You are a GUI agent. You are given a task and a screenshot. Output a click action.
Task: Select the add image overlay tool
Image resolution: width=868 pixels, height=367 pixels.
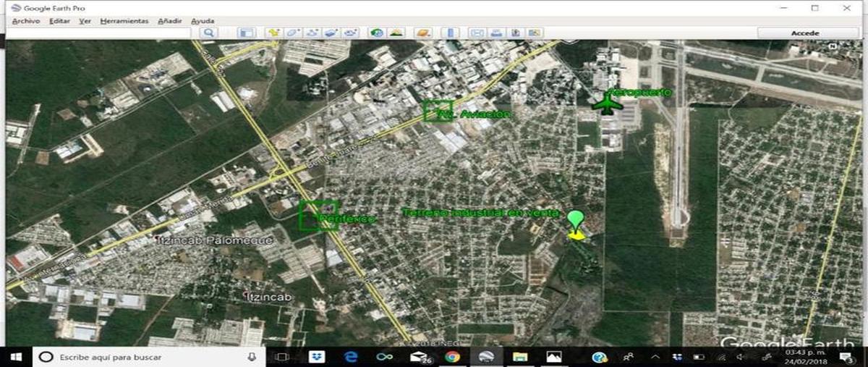[x=331, y=33]
